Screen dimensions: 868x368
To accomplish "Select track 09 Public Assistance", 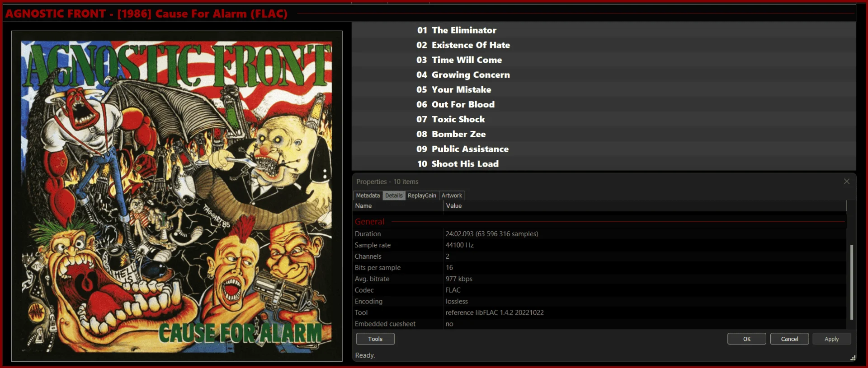I will point(604,149).
